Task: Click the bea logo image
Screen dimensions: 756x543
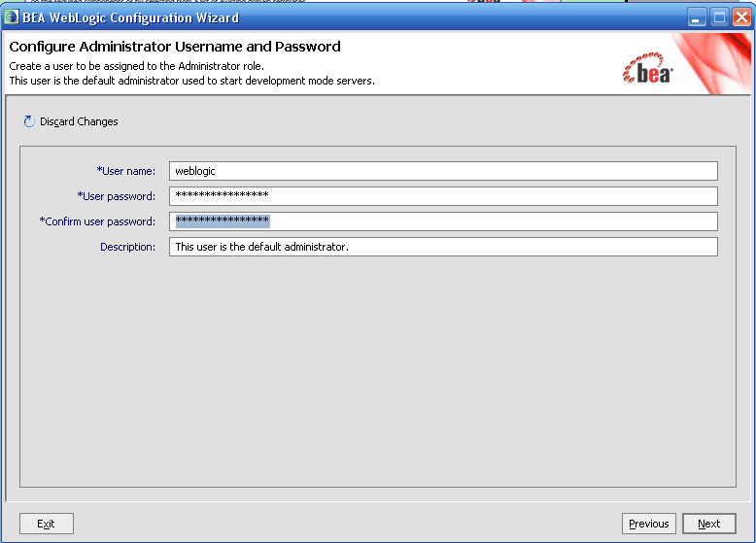Action: pyautogui.click(x=647, y=68)
